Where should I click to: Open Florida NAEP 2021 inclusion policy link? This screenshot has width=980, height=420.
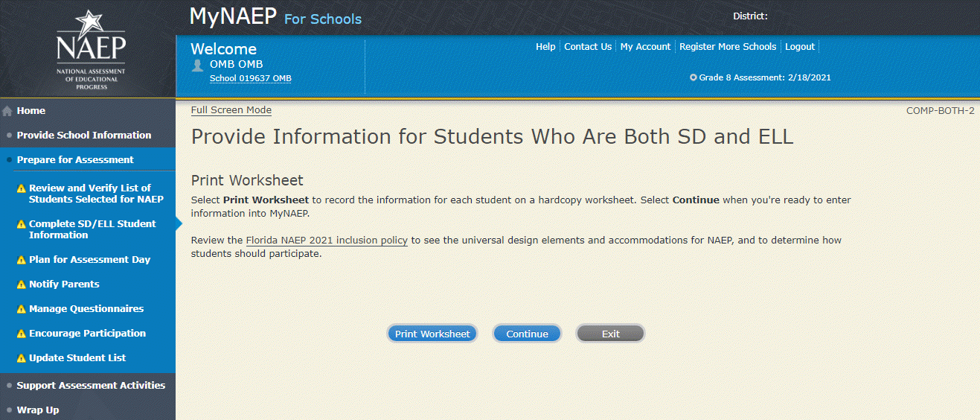[327, 241]
